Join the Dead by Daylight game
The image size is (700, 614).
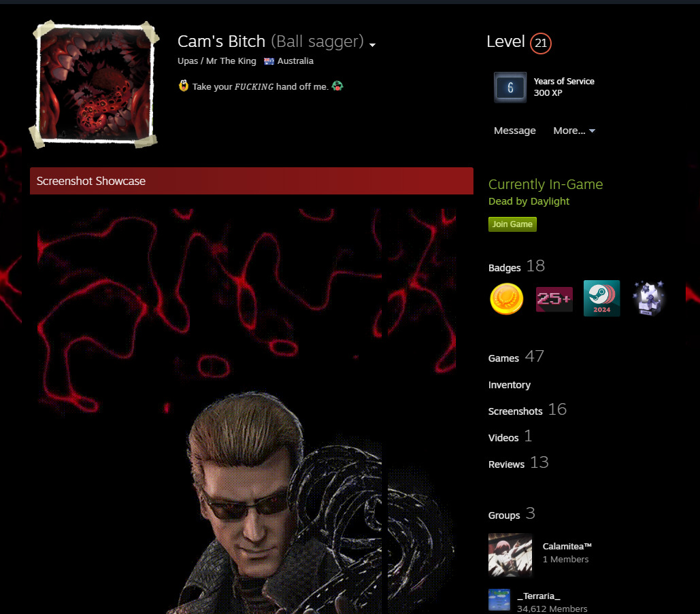(x=512, y=224)
